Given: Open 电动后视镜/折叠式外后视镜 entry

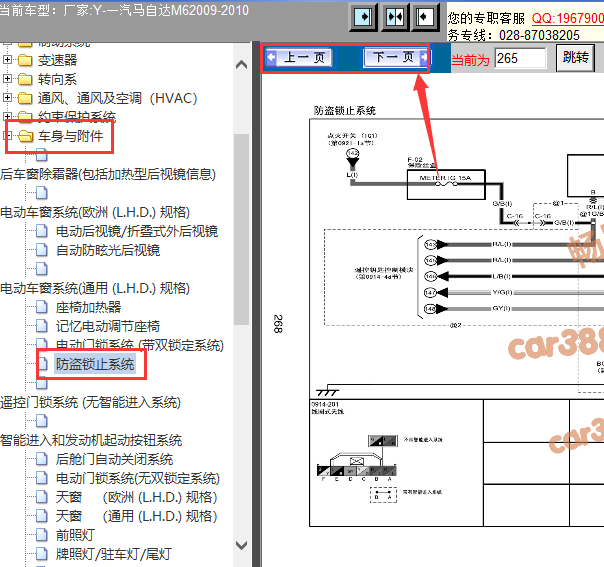Looking at the screenshot, I should tap(137, 231).
